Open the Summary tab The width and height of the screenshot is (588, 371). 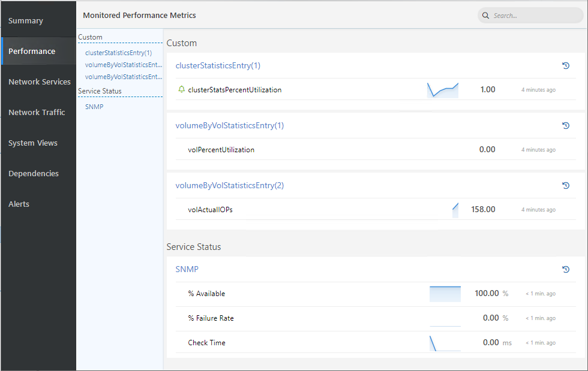point(38,20)
